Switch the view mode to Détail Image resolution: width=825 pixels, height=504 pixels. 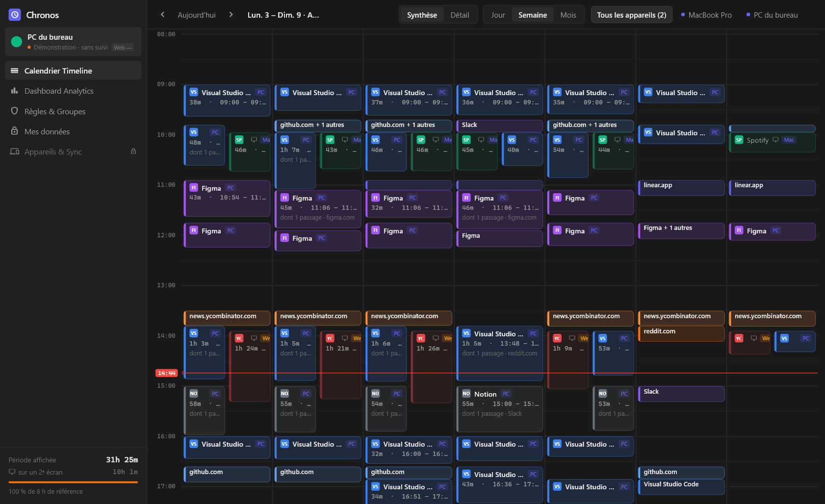pyautogui.click(x=460, y=15)
